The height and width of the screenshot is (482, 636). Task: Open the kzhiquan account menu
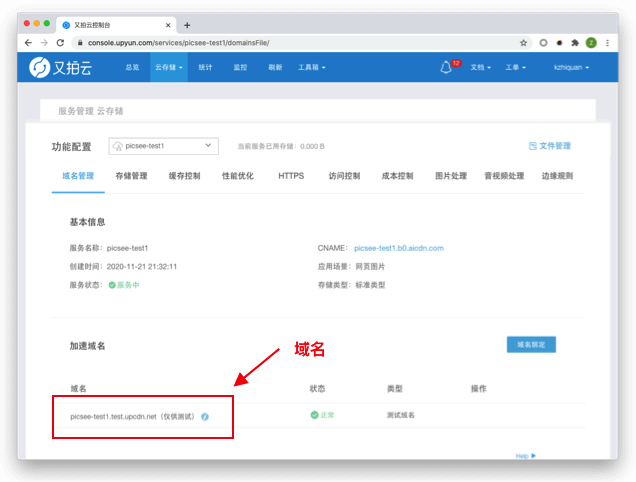click(x=572, y=67)
